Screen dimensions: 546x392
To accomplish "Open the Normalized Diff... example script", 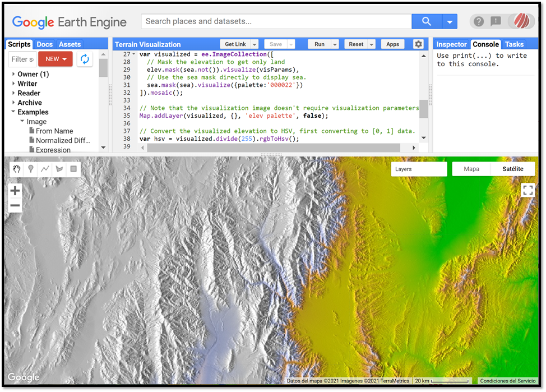I will (63, 140).
